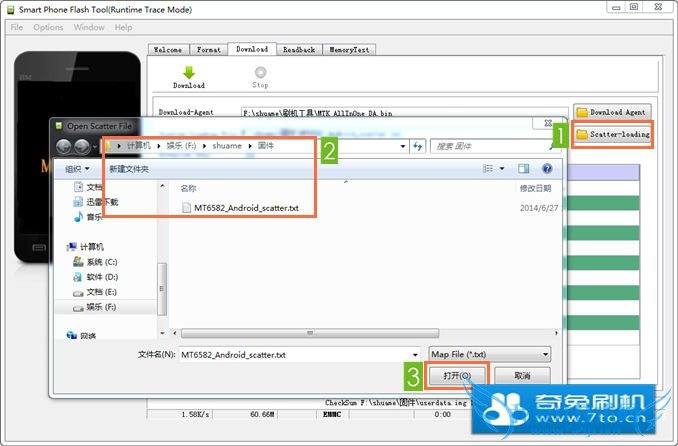Click the search field in the dialog
This screenshot has width=678, height=446.
coord(493,146)
